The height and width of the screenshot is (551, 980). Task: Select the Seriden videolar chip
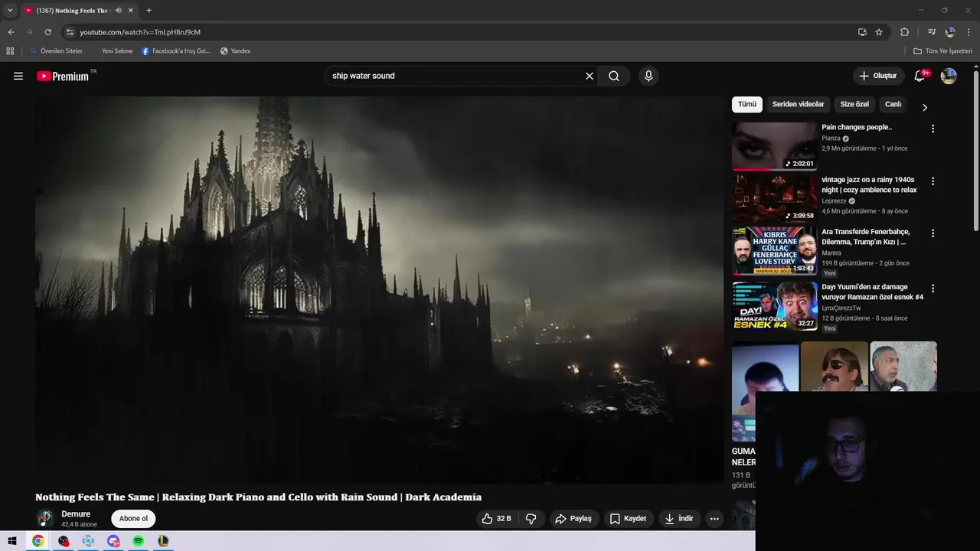[x=799, y=104]
